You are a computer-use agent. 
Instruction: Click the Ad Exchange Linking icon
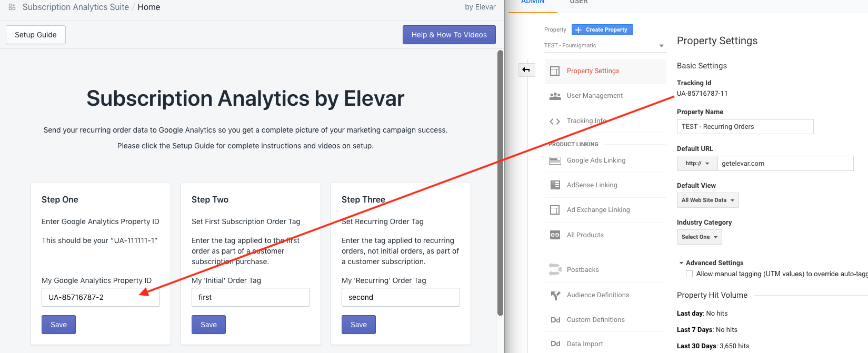[555, 210]
